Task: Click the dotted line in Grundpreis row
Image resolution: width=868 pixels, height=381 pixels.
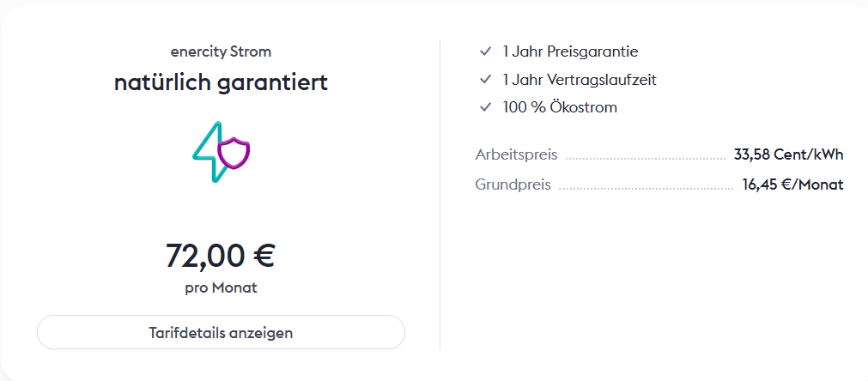Action: point(646,188)
